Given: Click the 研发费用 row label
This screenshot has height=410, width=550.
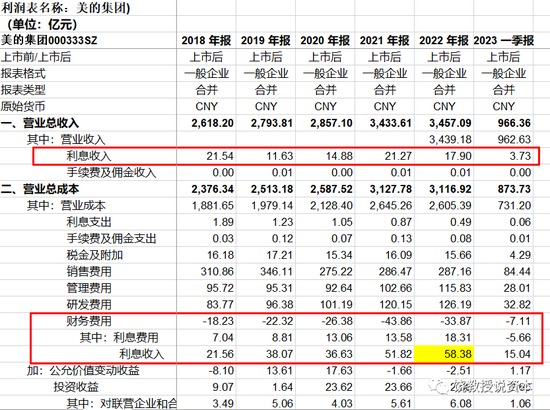Looking at the screenshot, I should (88, 304).
